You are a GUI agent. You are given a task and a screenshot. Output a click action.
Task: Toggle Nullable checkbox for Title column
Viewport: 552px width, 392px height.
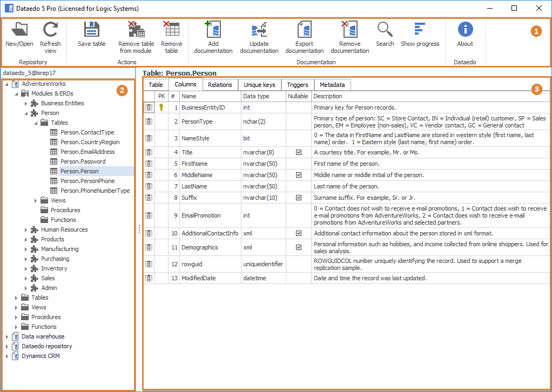pyautogui.click(x=299, y=152)
